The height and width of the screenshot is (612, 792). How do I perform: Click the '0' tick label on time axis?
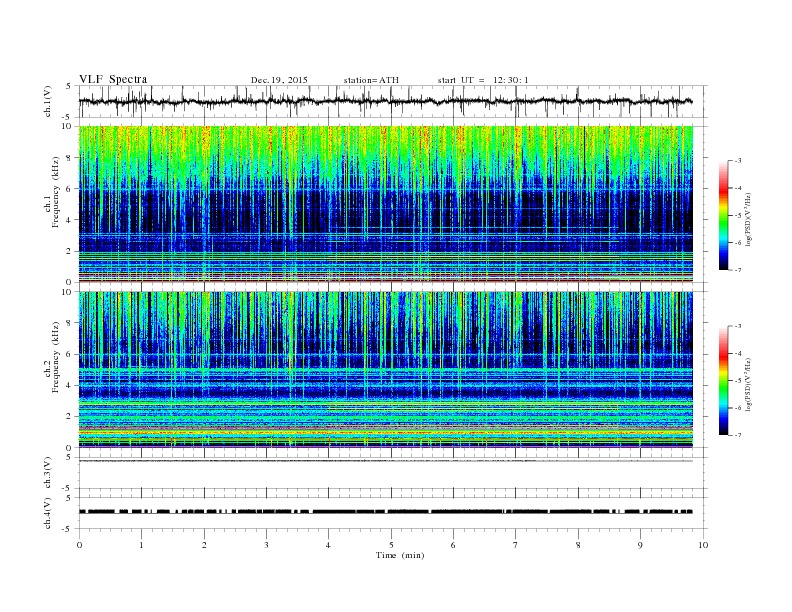point(79,545)
